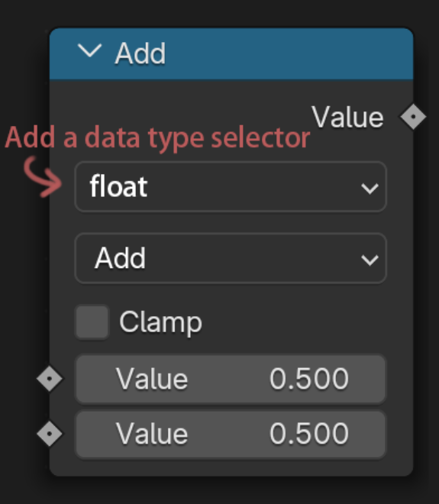The height and width of the screenshot is (504, 439).
Task: Open the float data type dropdown
Action: coord(231,187)
